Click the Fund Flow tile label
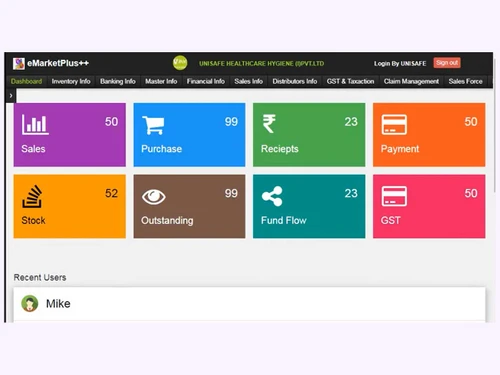The image size is (500, 375). [284, 220]
